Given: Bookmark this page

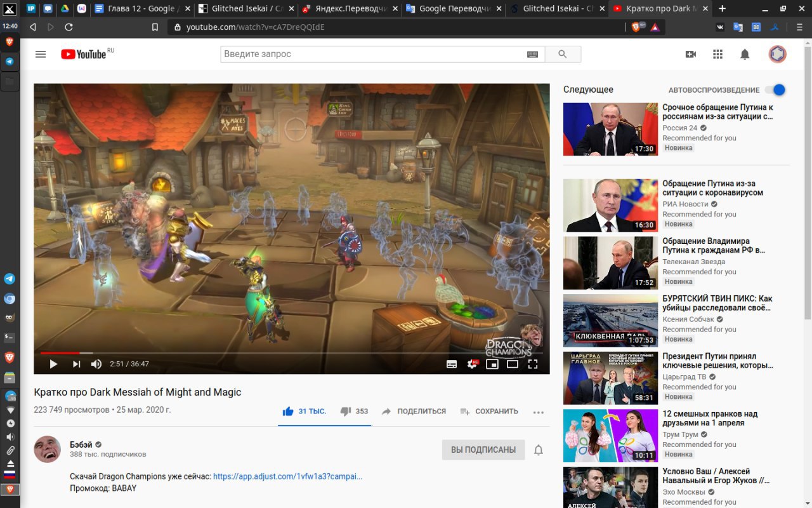Looking at the screenshot, I should pos(155,27).
